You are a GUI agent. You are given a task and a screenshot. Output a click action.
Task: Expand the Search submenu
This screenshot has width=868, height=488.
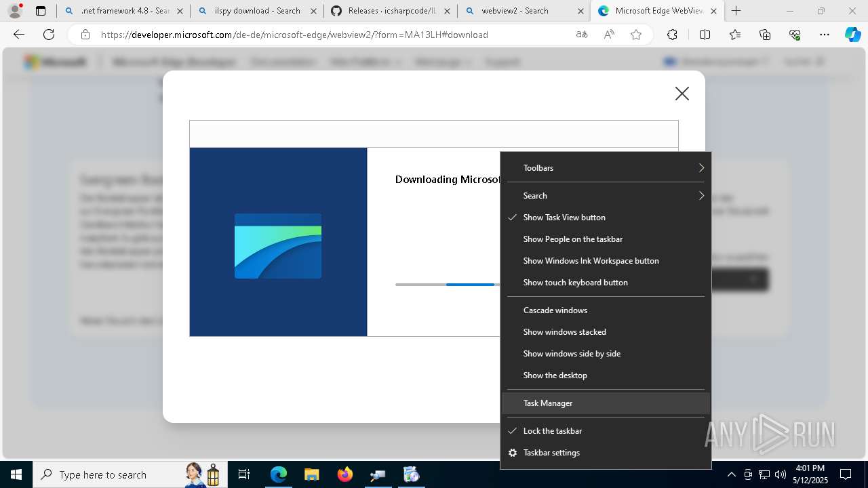point(606,196)
